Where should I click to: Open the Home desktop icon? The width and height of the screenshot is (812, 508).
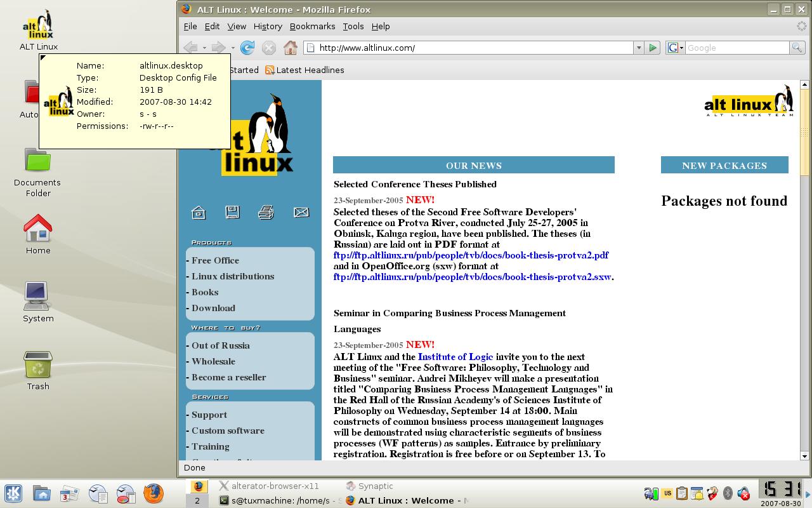[38, 234]
